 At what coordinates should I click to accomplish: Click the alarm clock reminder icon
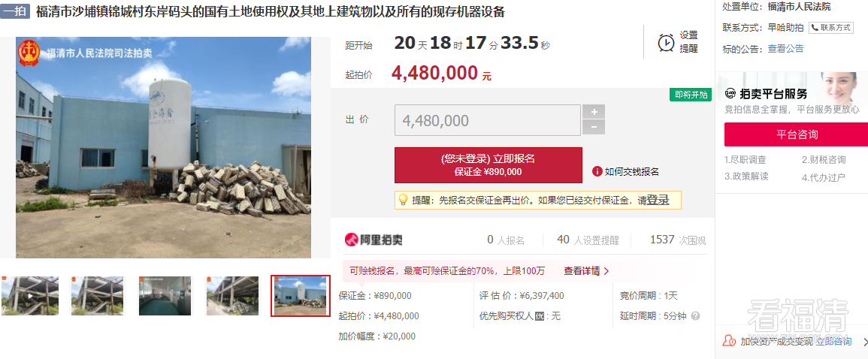(x=666, y=43)
